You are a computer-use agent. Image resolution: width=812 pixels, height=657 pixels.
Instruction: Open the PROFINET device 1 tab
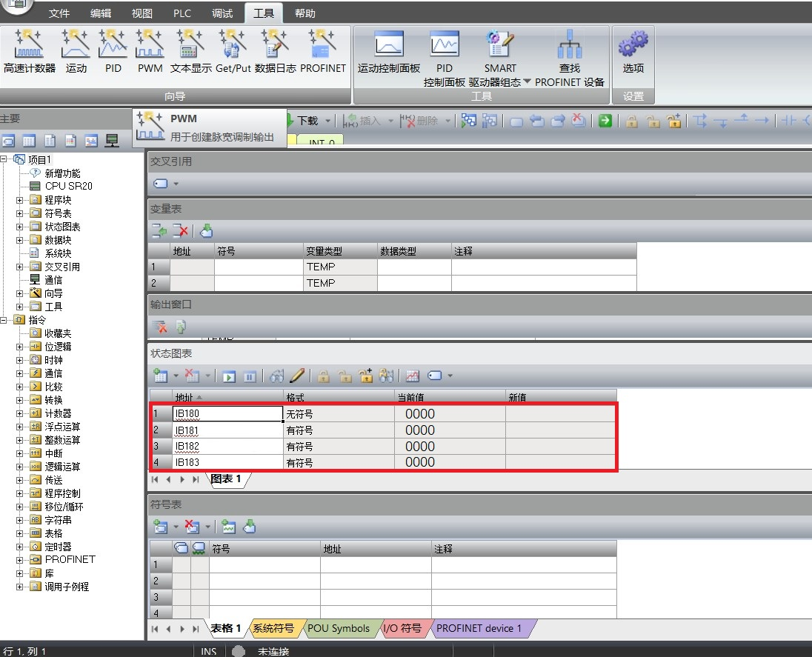tap(479, 628)
